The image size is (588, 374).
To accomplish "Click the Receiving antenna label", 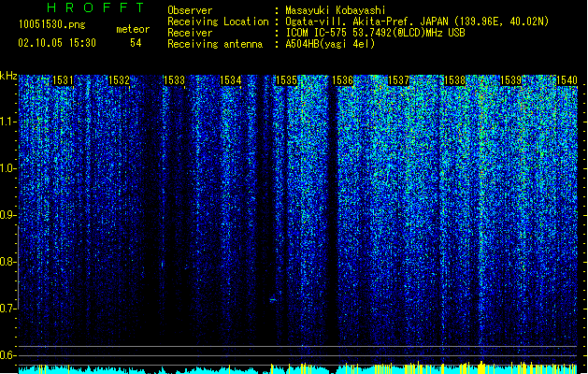I will click(215, 44).
